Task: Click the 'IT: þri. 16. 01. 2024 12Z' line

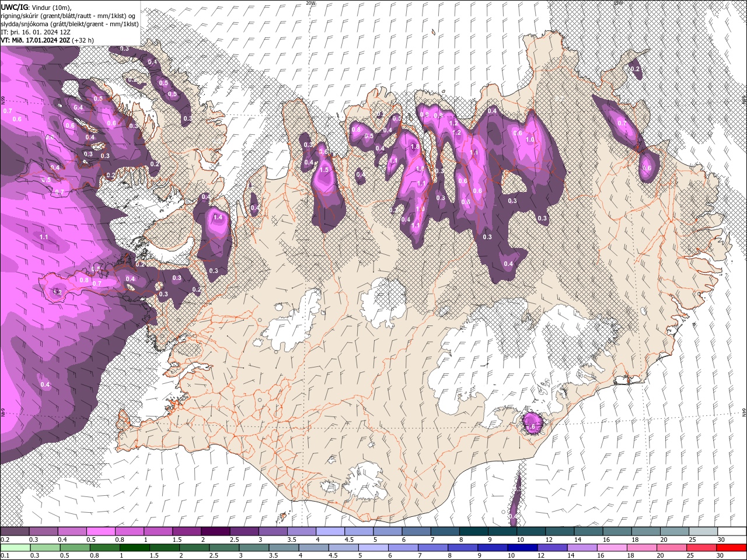Action: pyautogui.click(x=36, y=32)
